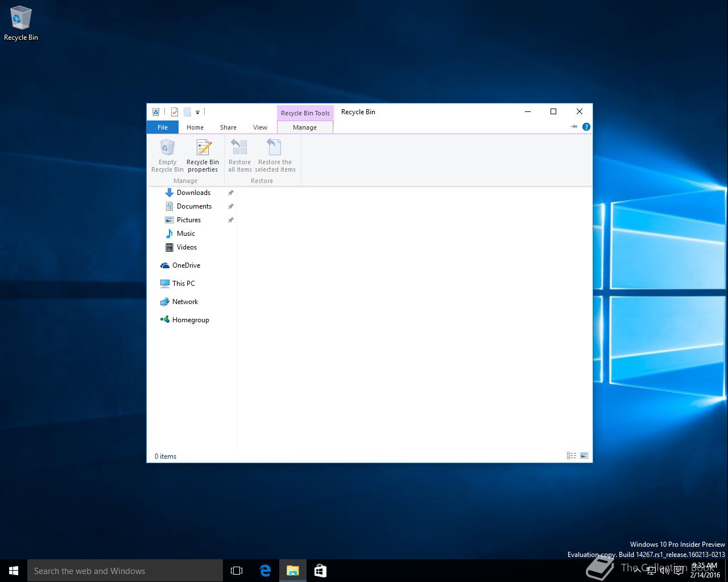This screenshot has height=582, width=728.
Task: Switch to the View ribbon tab
Action: [x=260, y=127]
